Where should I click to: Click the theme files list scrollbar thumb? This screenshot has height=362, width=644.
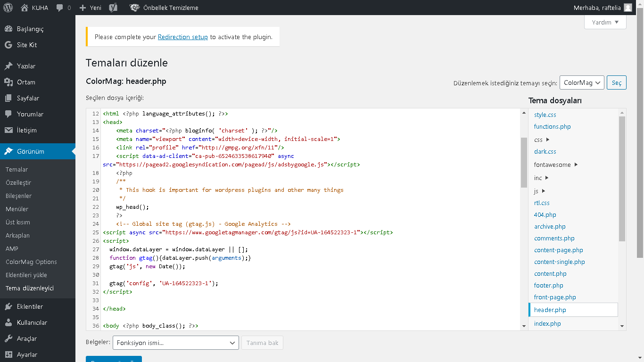[x=622, y=179]
